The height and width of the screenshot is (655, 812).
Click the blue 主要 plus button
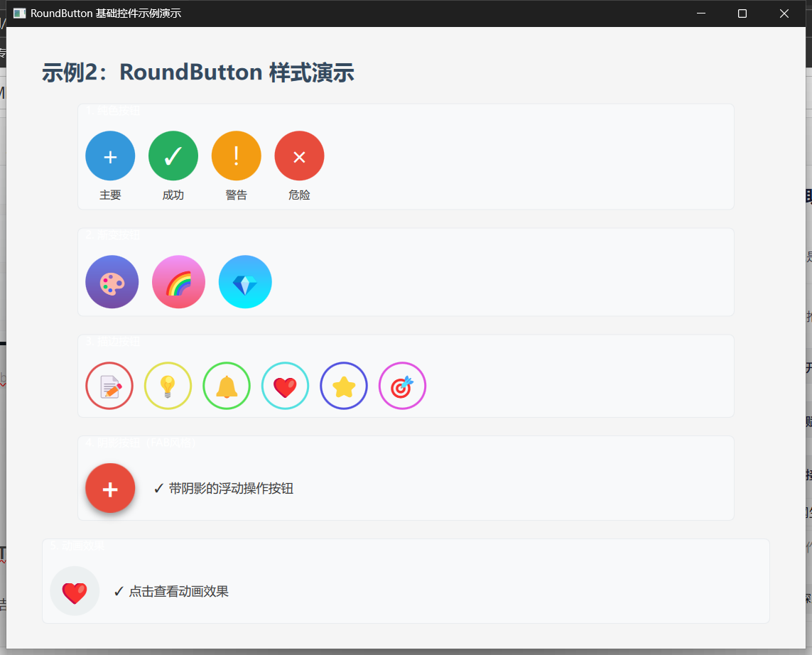(110, 156)
